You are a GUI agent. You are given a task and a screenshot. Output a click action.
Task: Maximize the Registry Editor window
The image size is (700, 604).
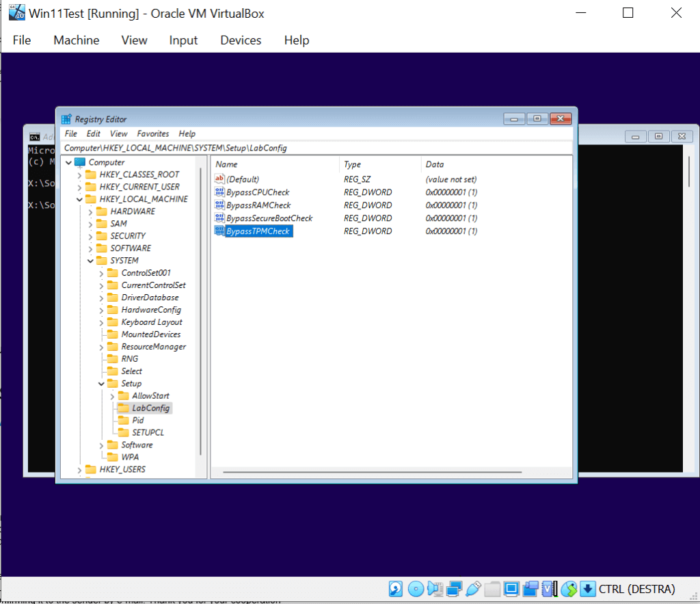(x=537, y=118)
